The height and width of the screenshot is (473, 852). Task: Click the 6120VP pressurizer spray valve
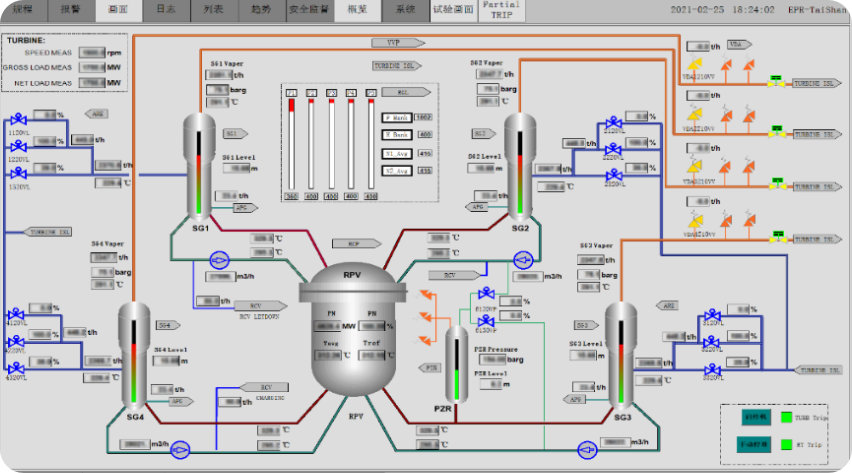point(487,294)
